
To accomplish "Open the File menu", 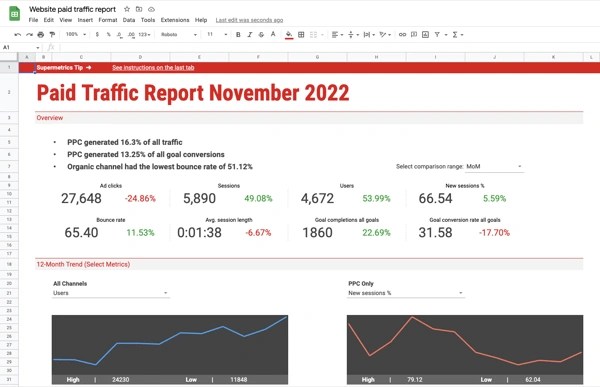I will [x=33, y=20].
